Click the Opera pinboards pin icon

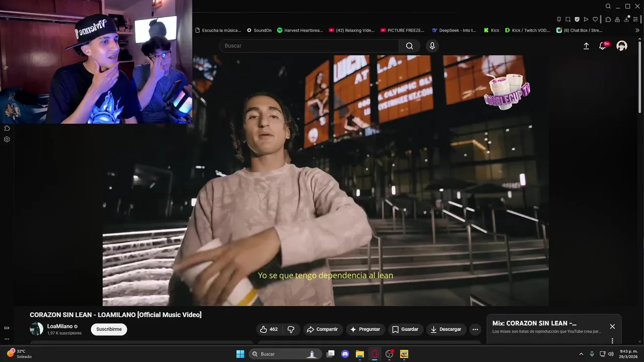tap(559, 19)
